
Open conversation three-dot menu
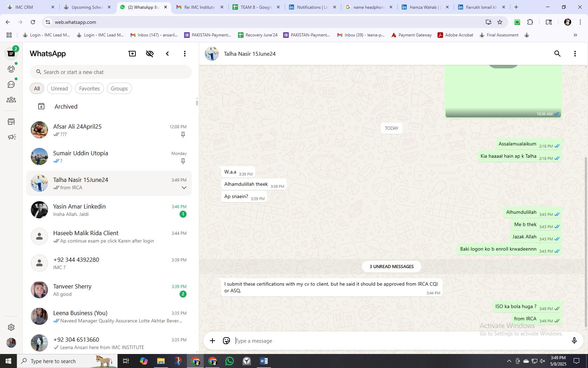[575, 54]
